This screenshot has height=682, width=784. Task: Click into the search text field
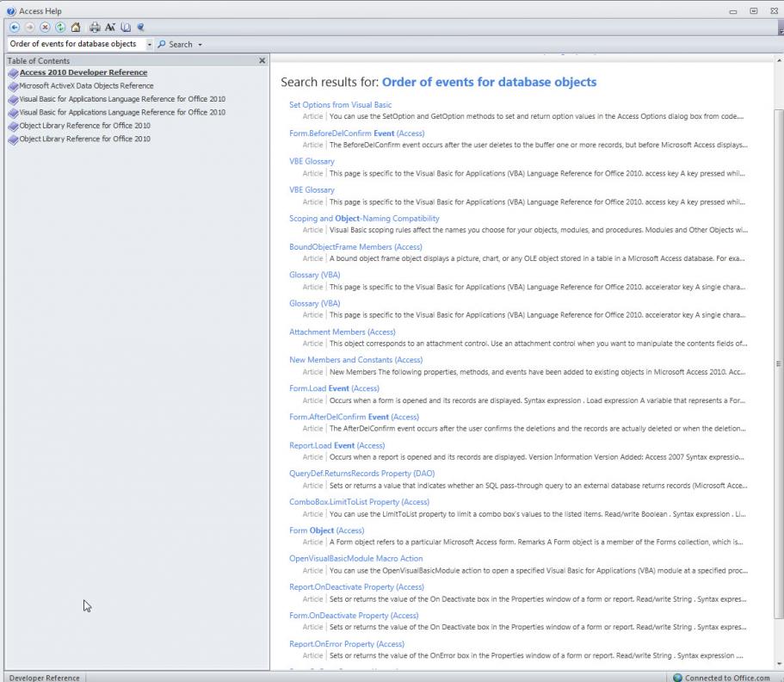[x=77, y=44]
